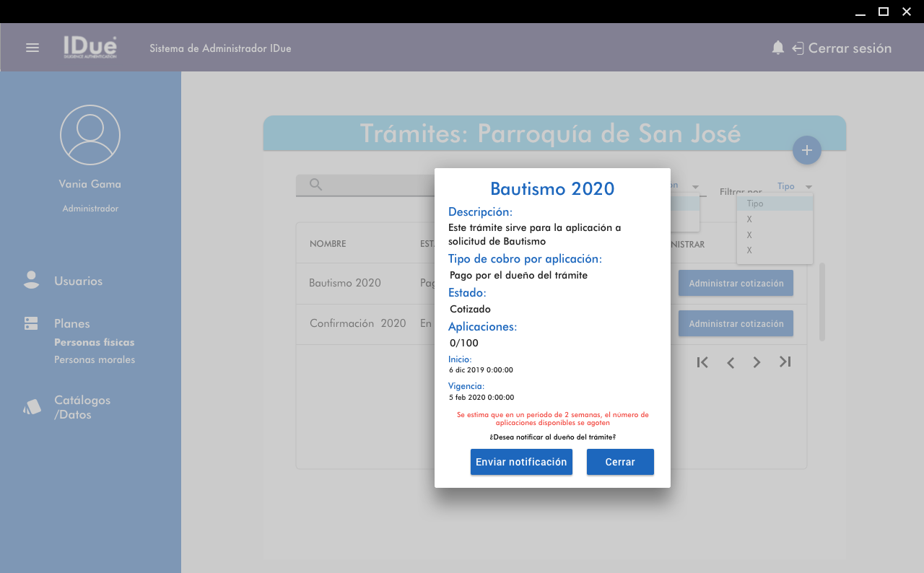924x573 pixels.
Task: Open Catálogos /Datos in the sidebar
Action: click(x=82, y=407)
